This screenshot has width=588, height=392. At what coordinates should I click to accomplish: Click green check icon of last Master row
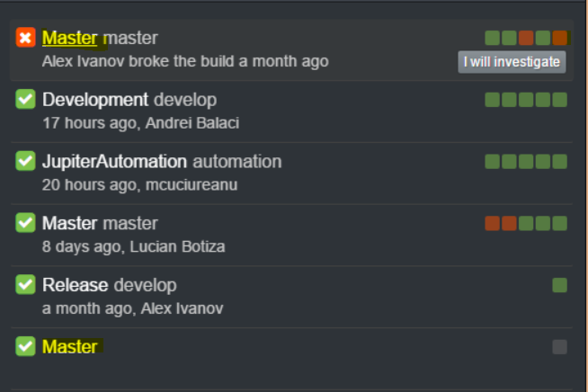pyautogui.click(x=25, y=346)
